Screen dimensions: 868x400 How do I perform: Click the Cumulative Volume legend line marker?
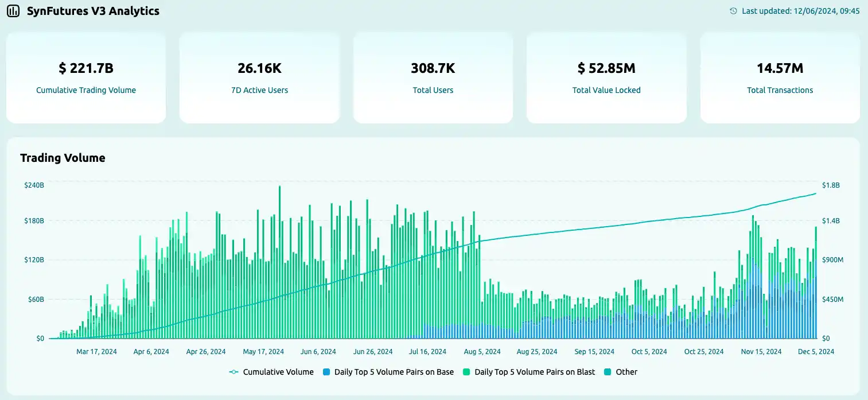[x=233, y=372]
